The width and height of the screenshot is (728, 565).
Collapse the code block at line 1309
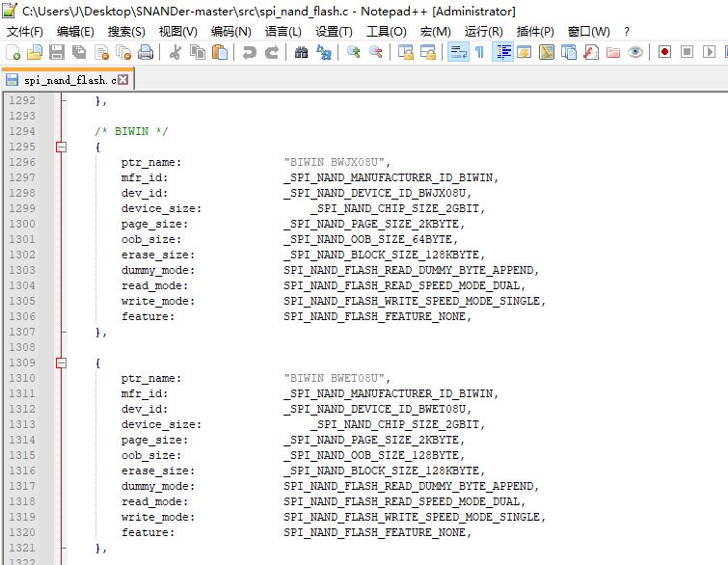click(62, 363)
